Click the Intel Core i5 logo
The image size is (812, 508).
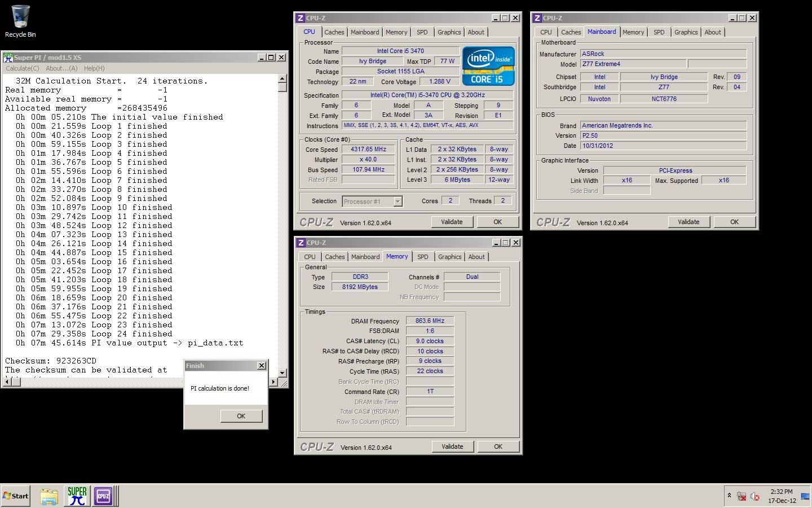[x=488, y=65]
